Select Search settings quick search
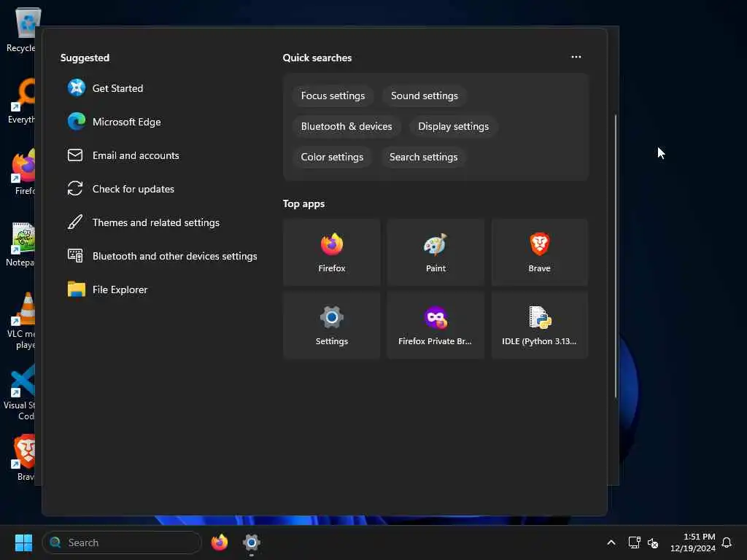Image resolution: width=747 pixels, height=560 pixels. 423,157
